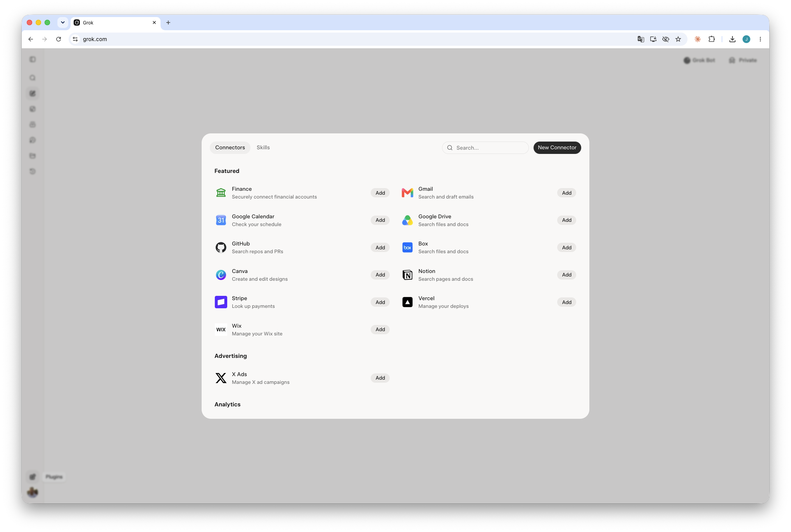Select the Grok browser tab
This screenshot has width=791, height=532.
[116, 22]
